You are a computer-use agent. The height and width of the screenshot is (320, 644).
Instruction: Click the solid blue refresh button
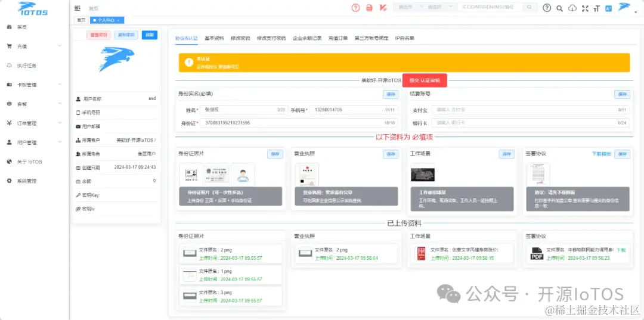pos(150,35)
